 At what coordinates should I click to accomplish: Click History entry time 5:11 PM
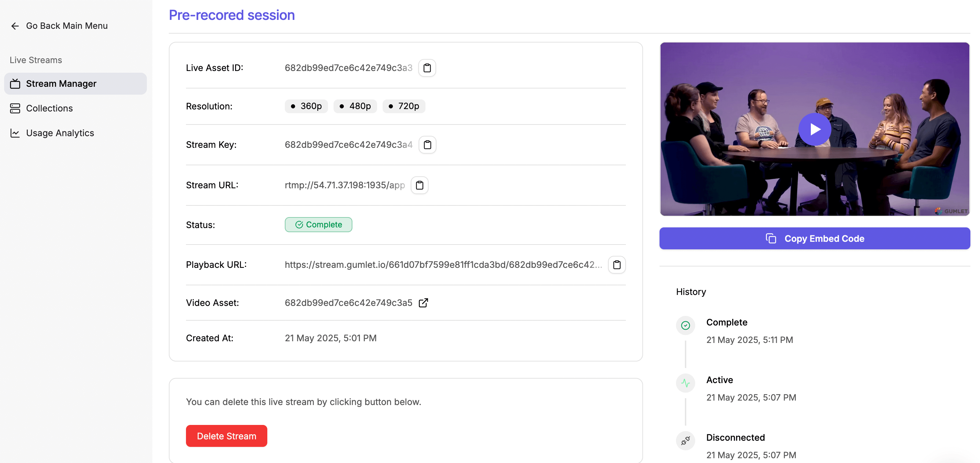(x=749, y=340)
